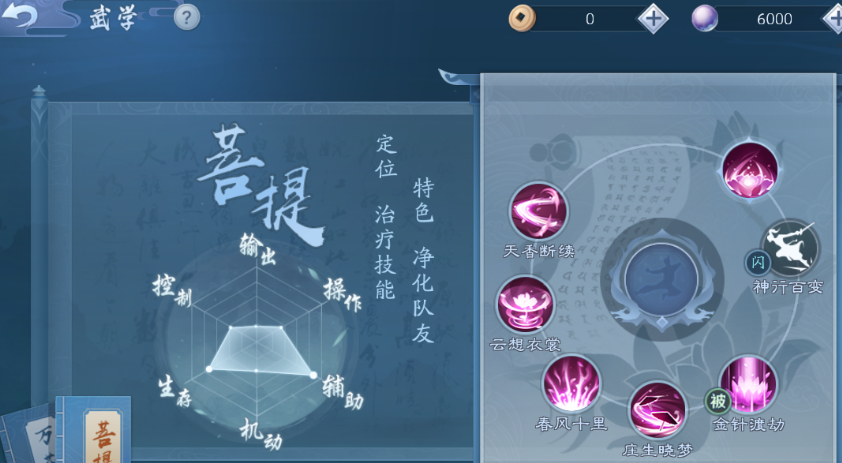Click the 被 passive badge
Image resolution: width=842 pixels, height=463 pixels.
coord(718,401)
